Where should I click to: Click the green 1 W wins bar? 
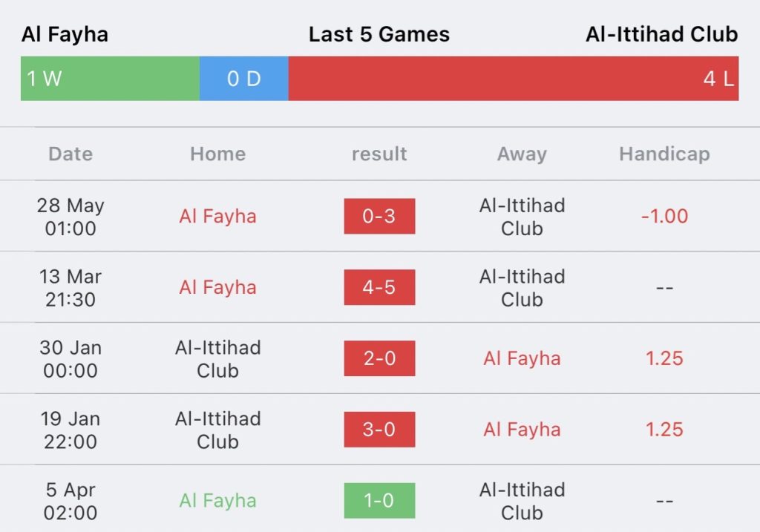pyautogui.click(x=110, y=79)
